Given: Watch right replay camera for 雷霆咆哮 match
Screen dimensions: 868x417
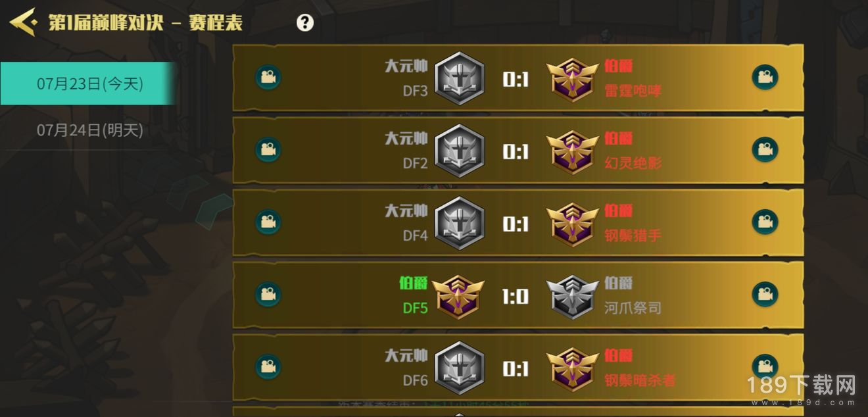Looking at the screenshot, I should point(765,78).
